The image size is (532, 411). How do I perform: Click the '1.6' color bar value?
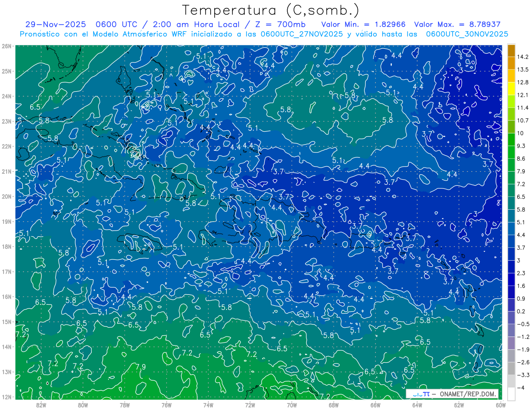(x=522, y=286)
